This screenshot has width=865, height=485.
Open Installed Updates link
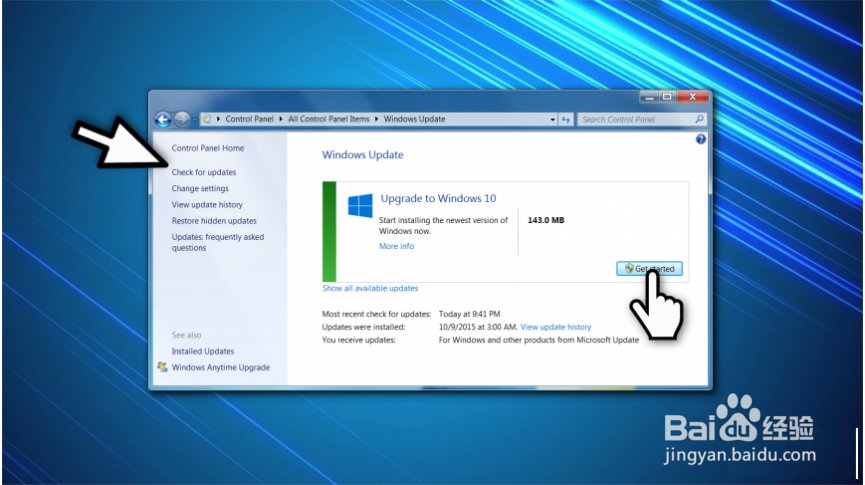[202, 351]
